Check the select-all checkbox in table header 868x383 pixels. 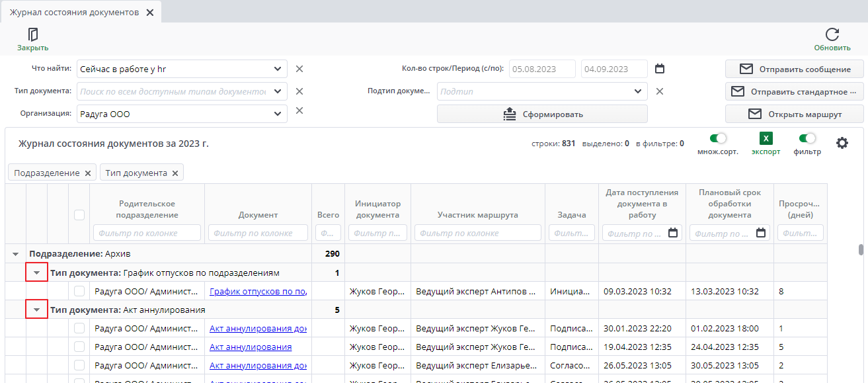pos(79,214)
